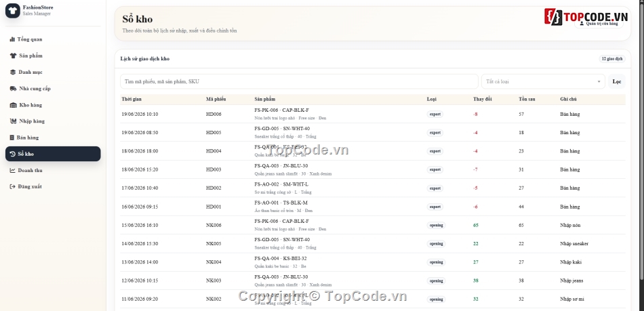The image size is (644, 311).
Task: Click the Doanh thu line-chart icon
Action: pos(12,170)
